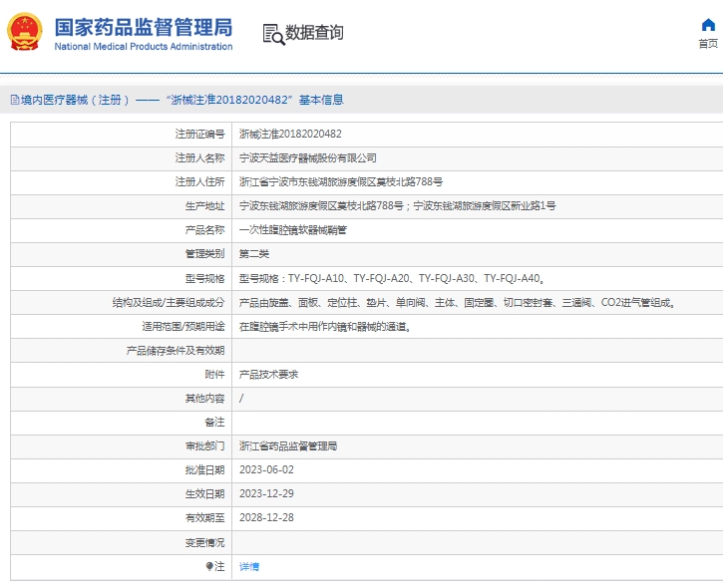Click the 备注 label
Viewport: 723px width, 588px height.
[214, 423]
